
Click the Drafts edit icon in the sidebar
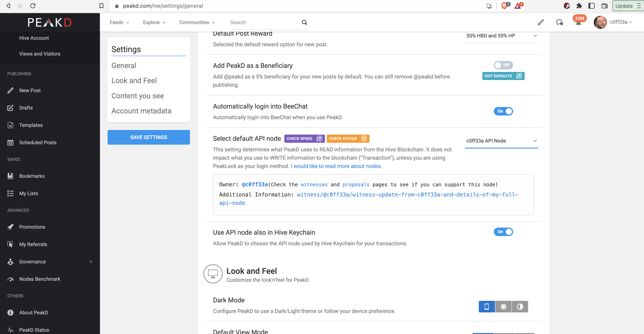click(10, 108)
